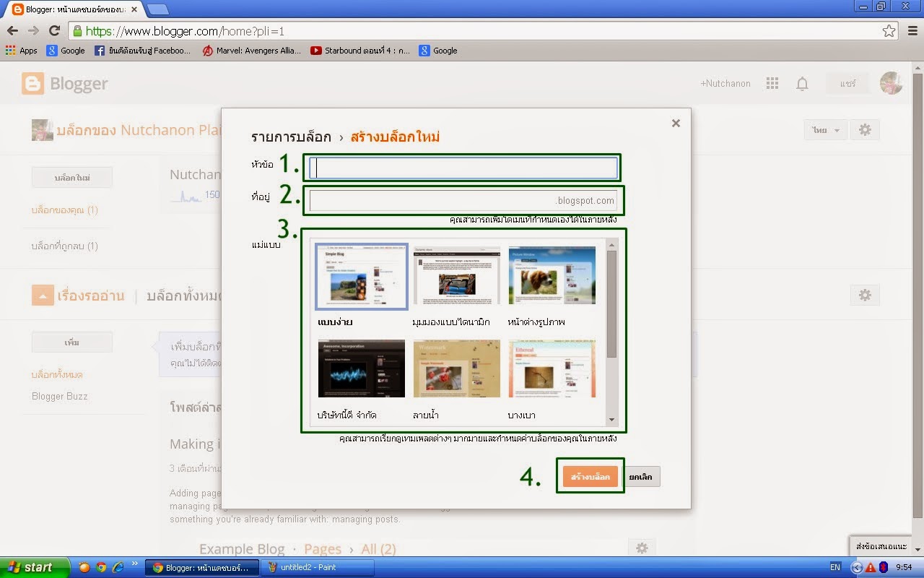Launch Firefox from quick launch

pyautogui.click(x=84, y=567)
